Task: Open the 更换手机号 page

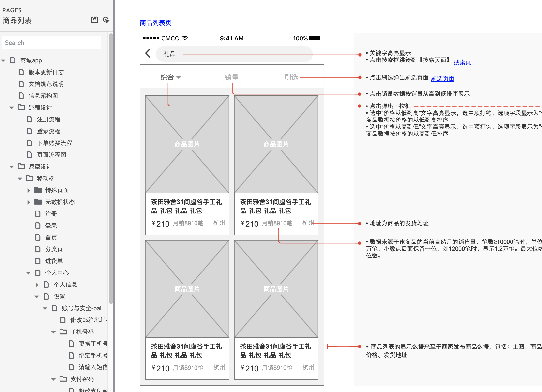Action: (x=93, y=344)
